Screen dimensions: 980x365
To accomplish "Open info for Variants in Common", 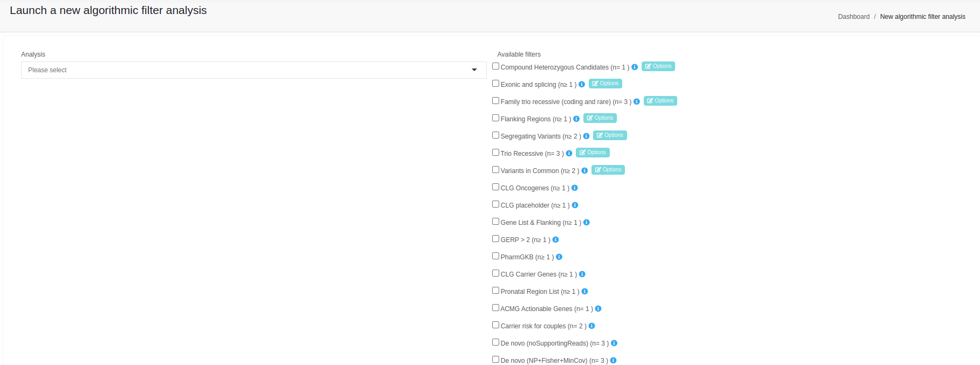I will pyautogui.click(x=584, y=171).
